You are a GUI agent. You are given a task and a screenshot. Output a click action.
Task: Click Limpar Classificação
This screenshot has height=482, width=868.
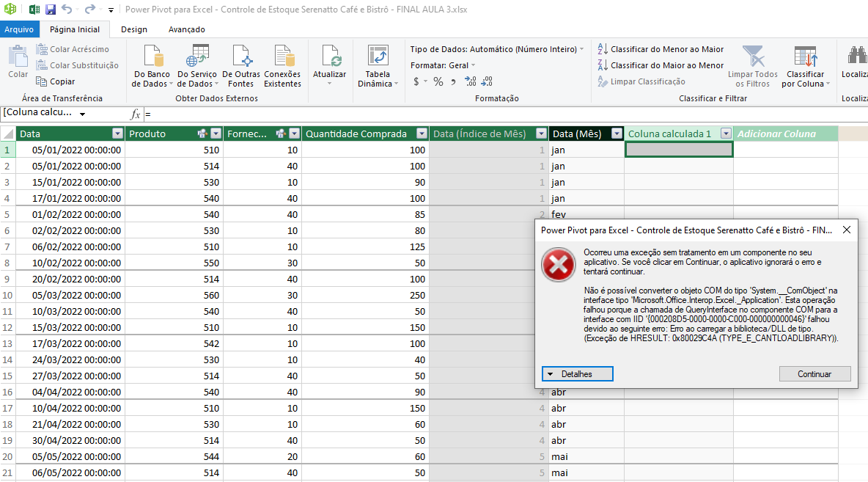tap(641, 81)
